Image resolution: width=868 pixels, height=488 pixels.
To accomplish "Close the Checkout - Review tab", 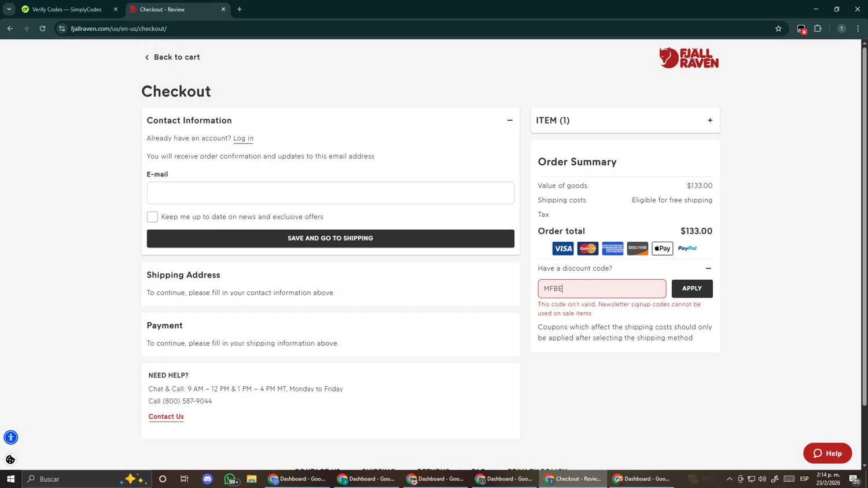I will tap(223, 9).
